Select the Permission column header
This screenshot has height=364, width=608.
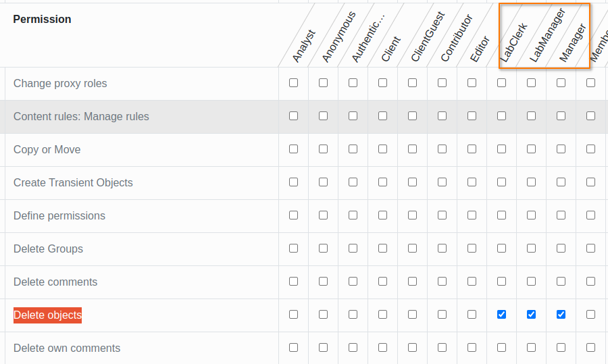(42, 20)
